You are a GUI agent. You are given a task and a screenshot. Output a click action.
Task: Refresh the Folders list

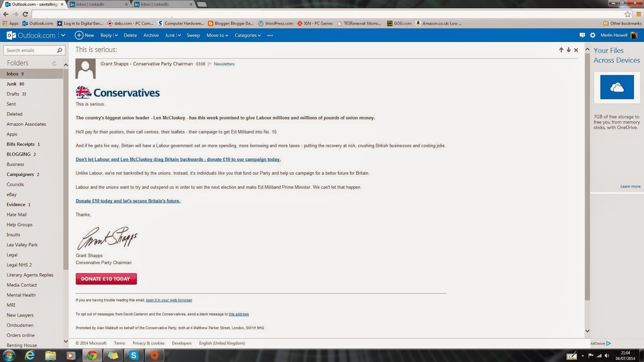click(x=54, y=63)
